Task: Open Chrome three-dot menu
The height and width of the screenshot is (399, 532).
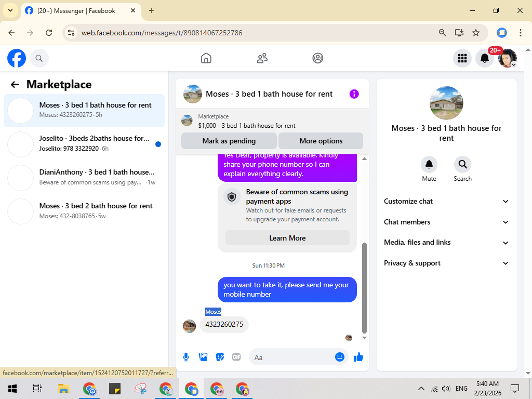Action: point(520,33)
